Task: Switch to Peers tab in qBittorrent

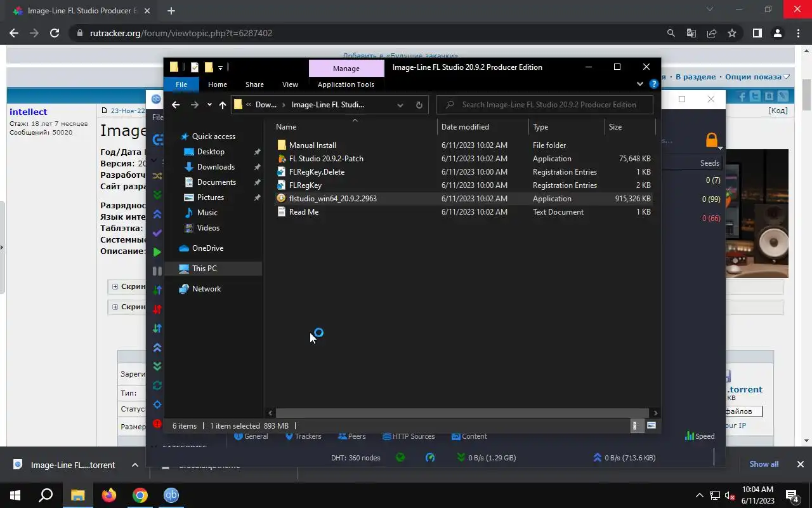Action: coord(352,436)
